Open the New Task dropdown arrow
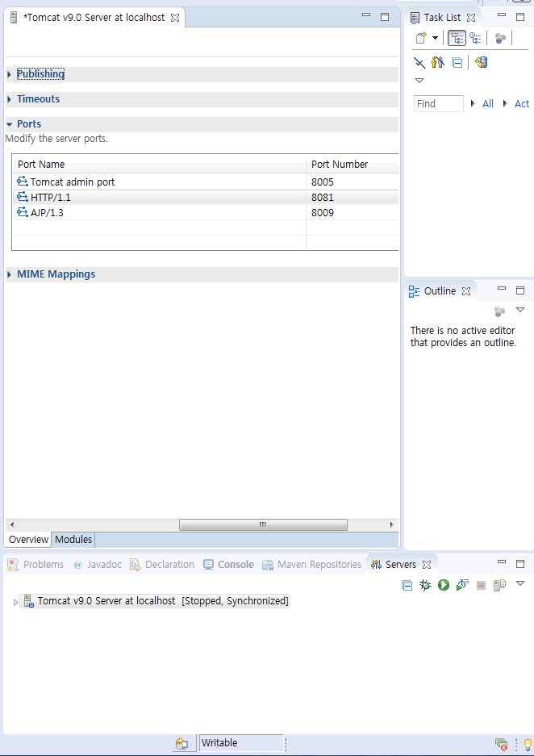 (435, 38)
